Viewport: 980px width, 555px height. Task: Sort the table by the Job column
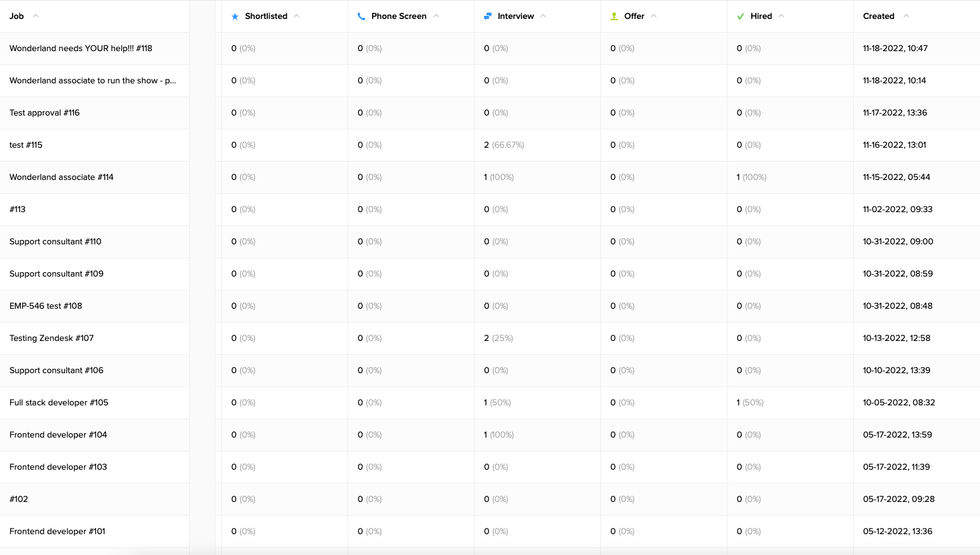(x=35, y=16)
